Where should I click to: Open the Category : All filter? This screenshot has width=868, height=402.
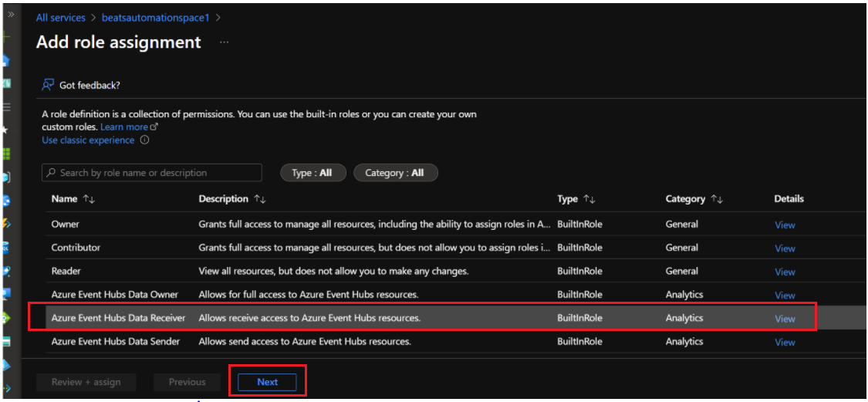click(394, 173)
